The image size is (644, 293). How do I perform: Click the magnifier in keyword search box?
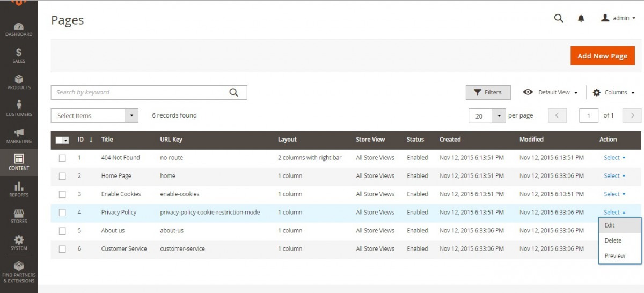(233, 92)
